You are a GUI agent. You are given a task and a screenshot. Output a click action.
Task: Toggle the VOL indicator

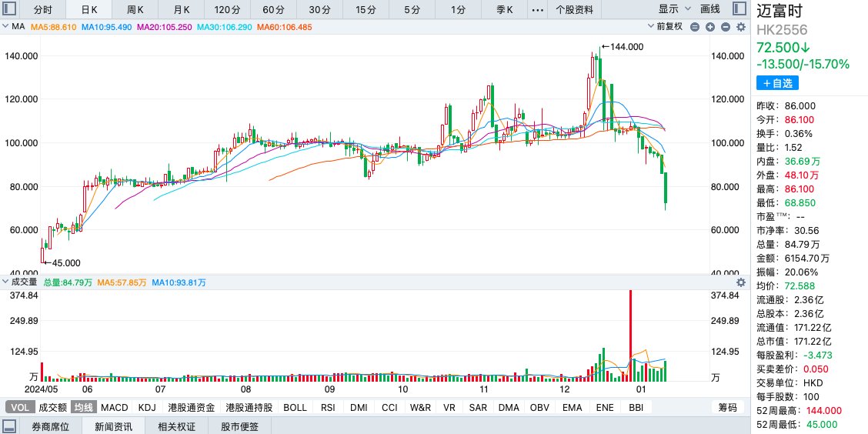tap(19, 407)
